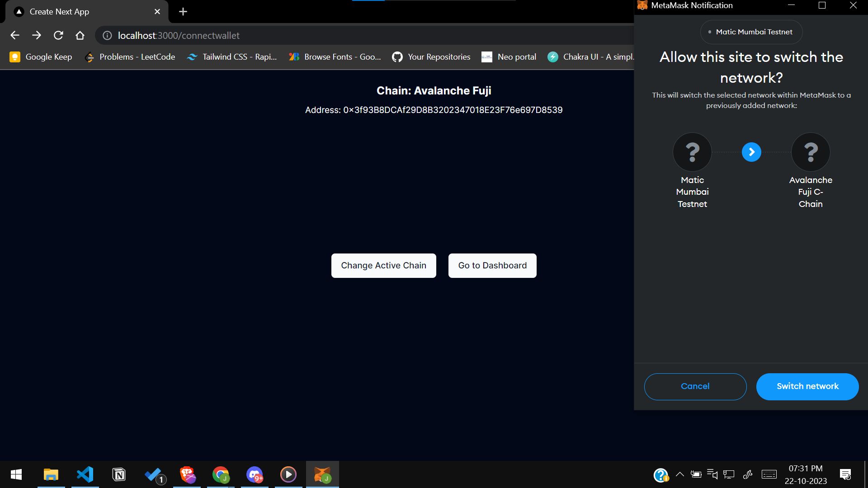868x488 pixels.
Task: Click Cancel in MetaMask notification
Action: click(x=695, y=386)
